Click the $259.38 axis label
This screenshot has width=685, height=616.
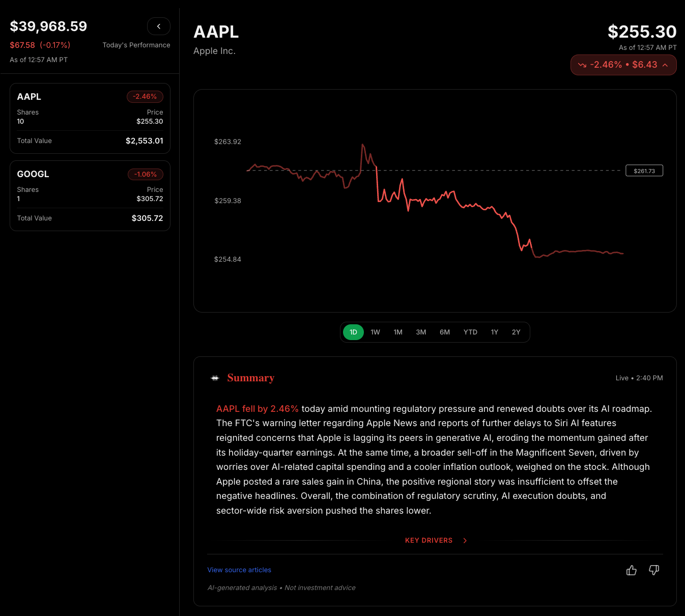pos(227,201)
